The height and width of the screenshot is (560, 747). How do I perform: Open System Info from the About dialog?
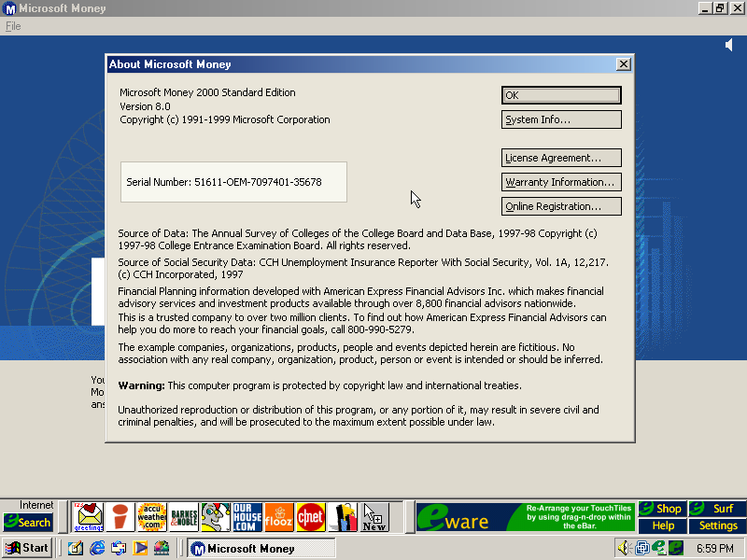[x=561, y=119]
